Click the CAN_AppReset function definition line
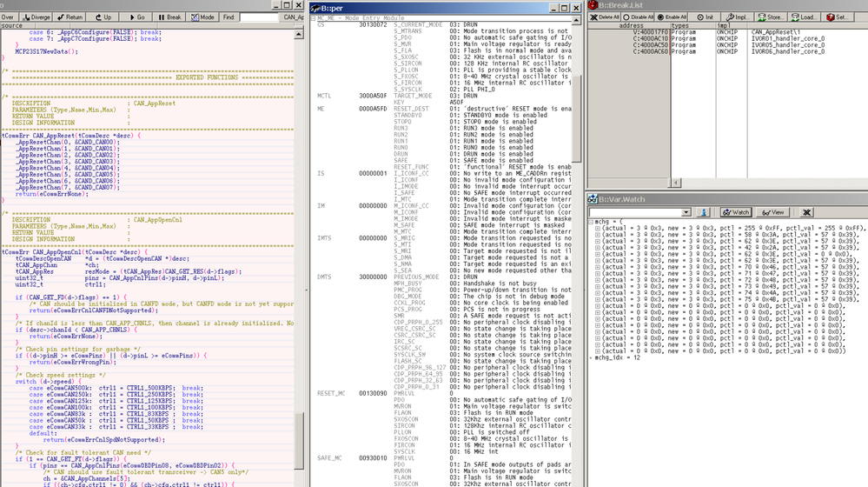The width and height of the screenshot is (868, 487). point(71,136)
